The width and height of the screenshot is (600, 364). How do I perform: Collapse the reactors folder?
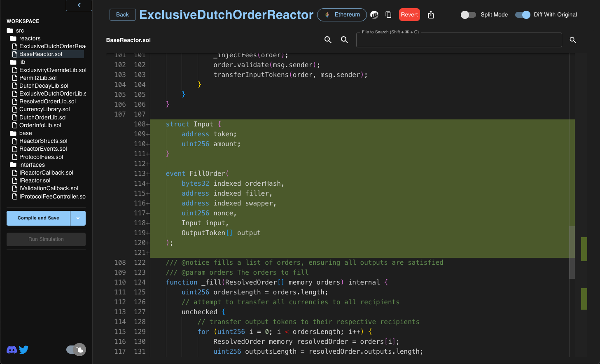[x=30, y=38]
